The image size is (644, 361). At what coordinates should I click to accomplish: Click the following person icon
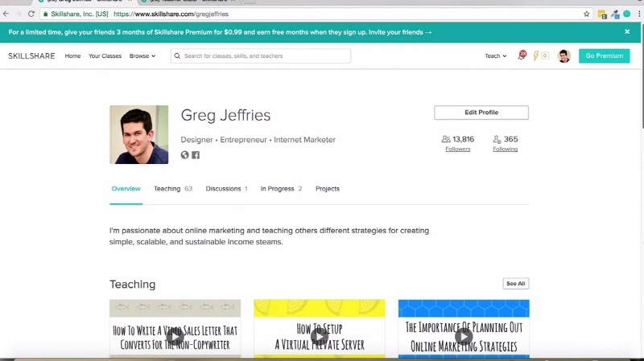click(x=497, y=139)
